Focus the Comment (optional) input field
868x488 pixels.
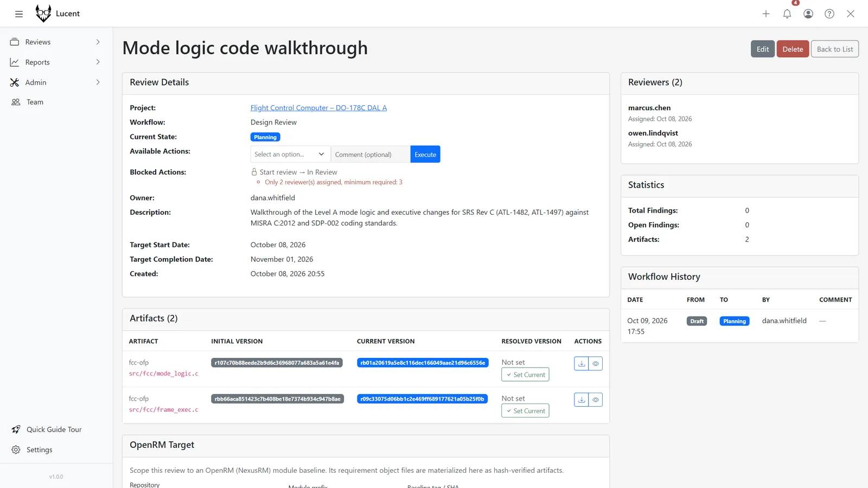click(x=371, y=155)
